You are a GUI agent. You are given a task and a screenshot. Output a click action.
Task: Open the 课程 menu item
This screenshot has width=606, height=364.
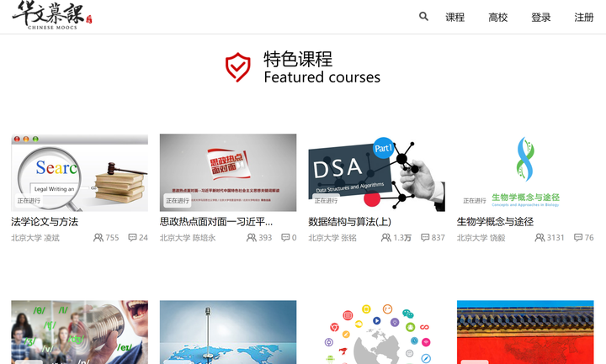click(x=454, y=18)
